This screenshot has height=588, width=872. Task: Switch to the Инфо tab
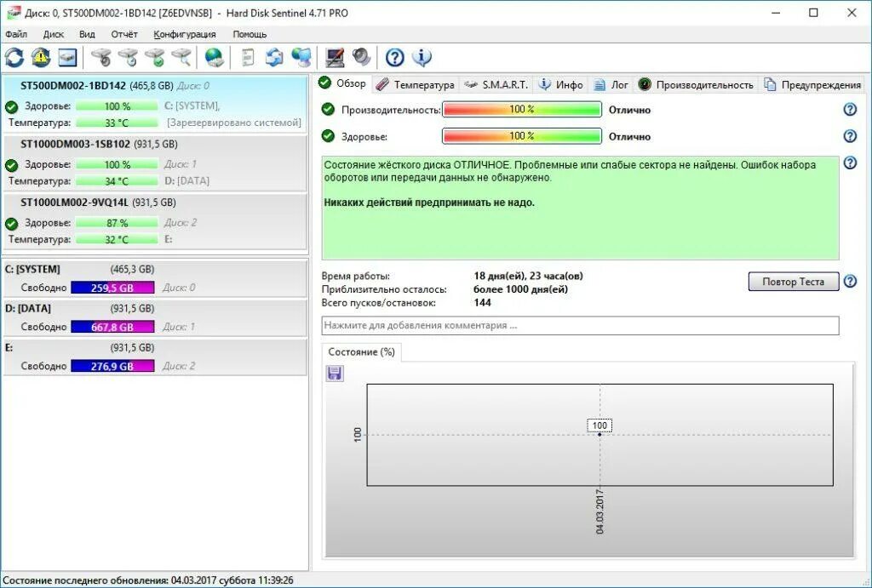pos(560,84)
